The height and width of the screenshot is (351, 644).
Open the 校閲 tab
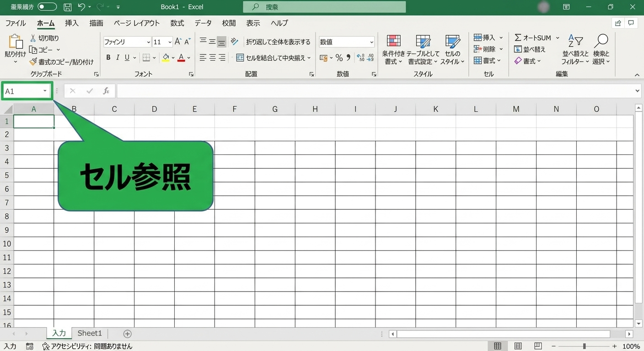(x=229, y=23)
